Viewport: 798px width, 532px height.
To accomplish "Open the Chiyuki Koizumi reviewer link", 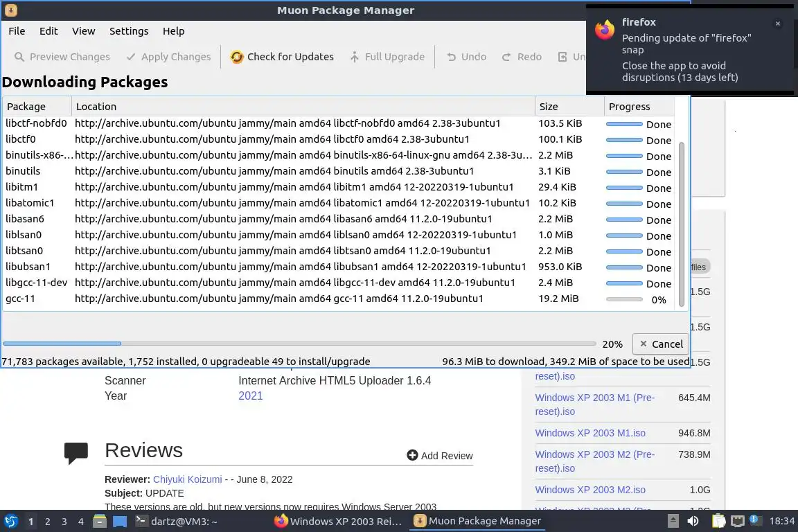I will coord(187,479).
